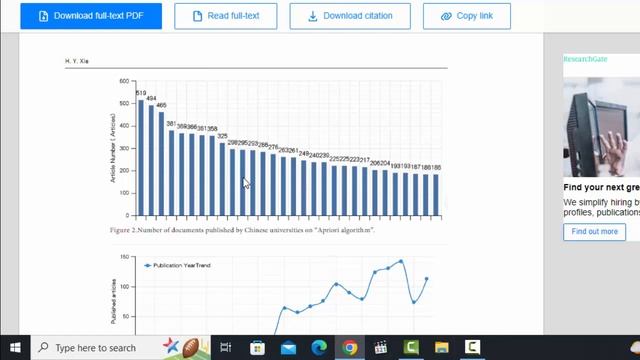Copy link to this publication
Image resolution: width=640 pixels, height=360 pixels.
tap(467, 16)
